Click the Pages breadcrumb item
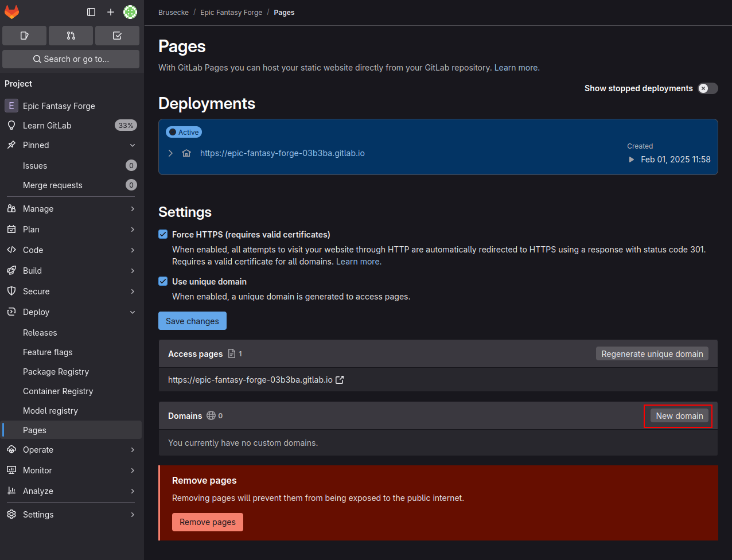This screenshot has height=560, width=732. tap(284, 12)
